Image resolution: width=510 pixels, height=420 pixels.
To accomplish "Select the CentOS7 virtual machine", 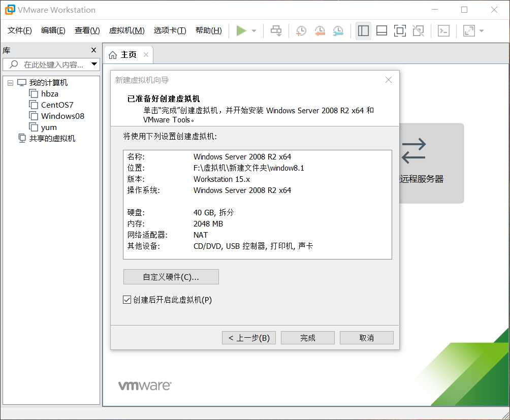I will pos(57,105).
